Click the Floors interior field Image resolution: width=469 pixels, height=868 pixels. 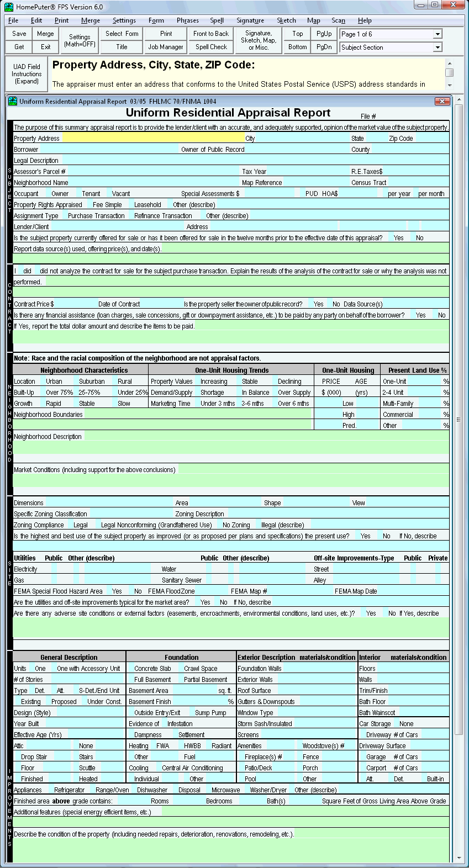(412, 668)
